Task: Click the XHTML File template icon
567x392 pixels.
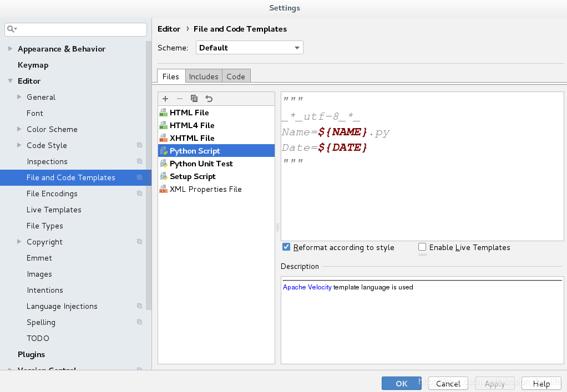Action: tap(164, 138)
